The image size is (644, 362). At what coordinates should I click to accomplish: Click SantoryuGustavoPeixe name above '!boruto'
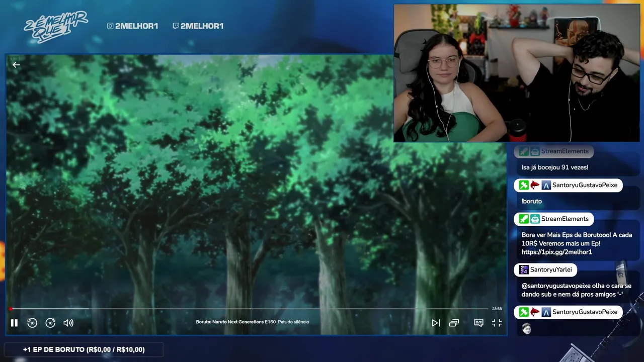pyautogui.click(x=585, y=185)
